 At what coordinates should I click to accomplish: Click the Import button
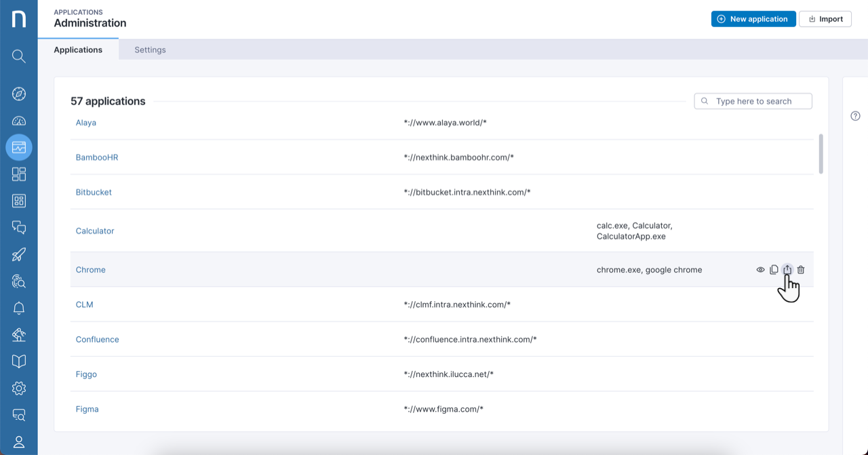[825, 19]
